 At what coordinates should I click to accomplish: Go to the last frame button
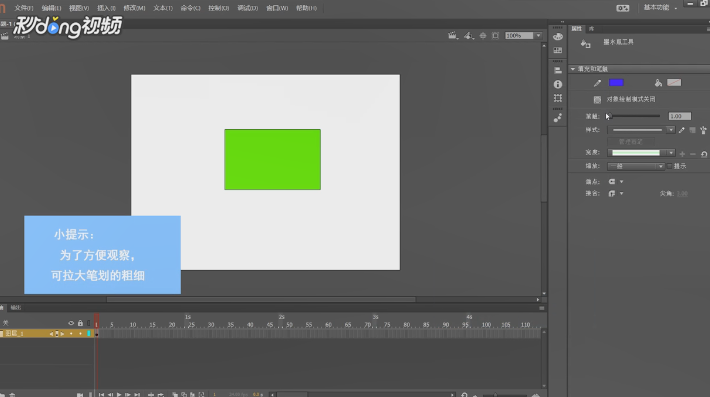(x=137, y=394)
